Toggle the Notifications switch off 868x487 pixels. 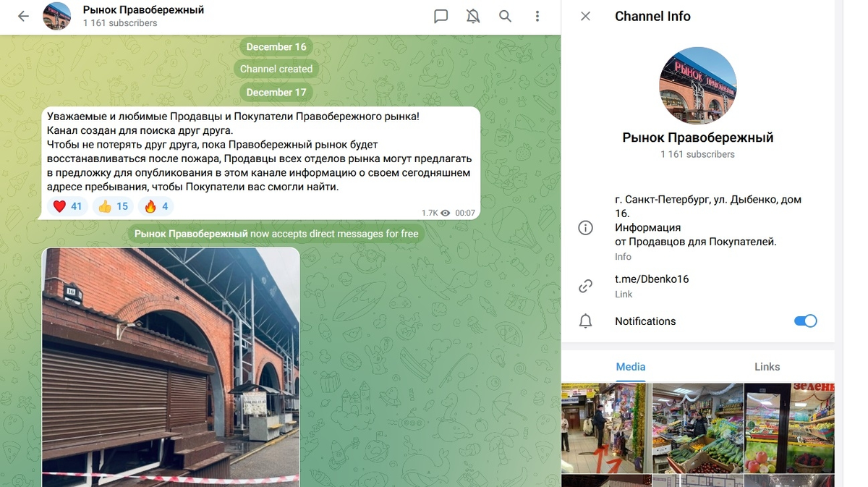[x=805, y=321]
